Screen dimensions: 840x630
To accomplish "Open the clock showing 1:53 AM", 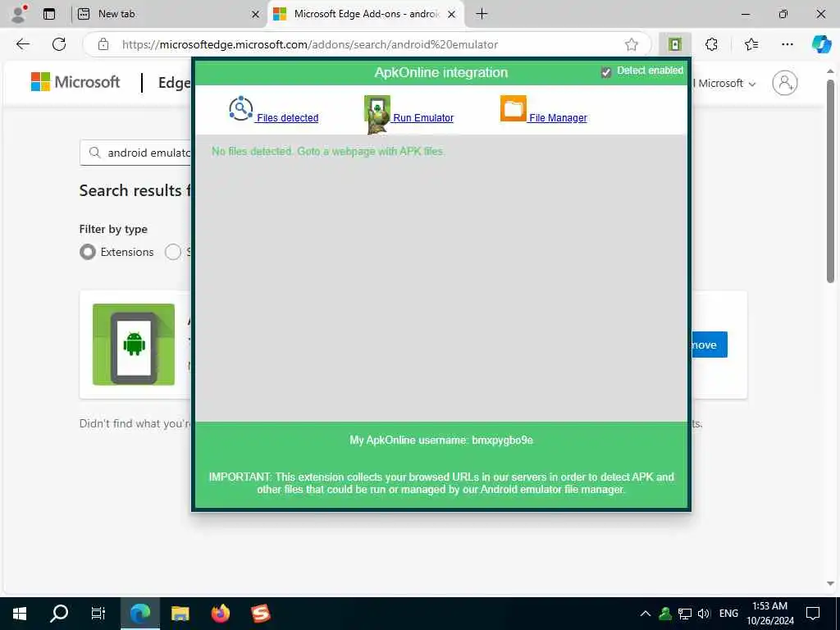I will click(769, 614).
